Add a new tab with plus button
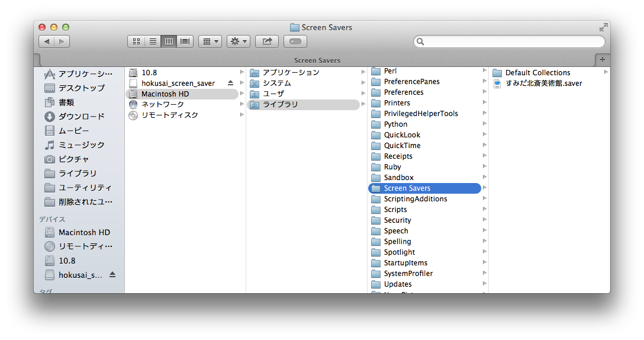644x340 pixels. (603, 60)
